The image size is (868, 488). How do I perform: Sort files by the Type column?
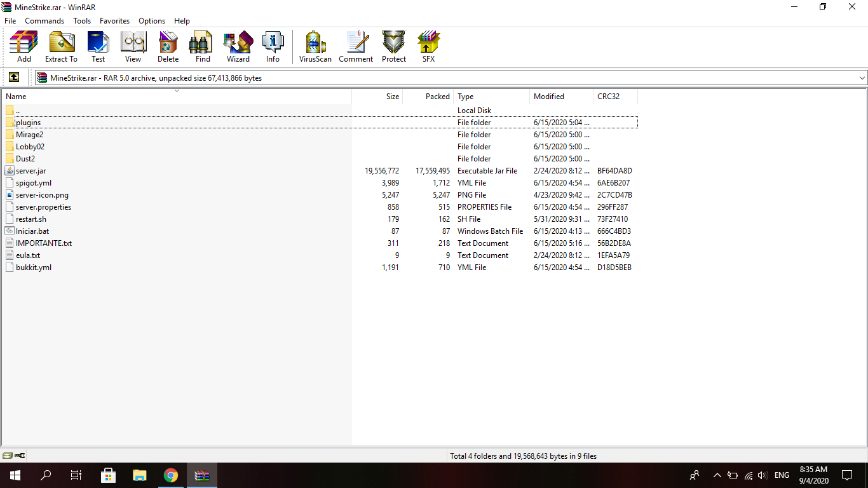(x=492, y=97)
